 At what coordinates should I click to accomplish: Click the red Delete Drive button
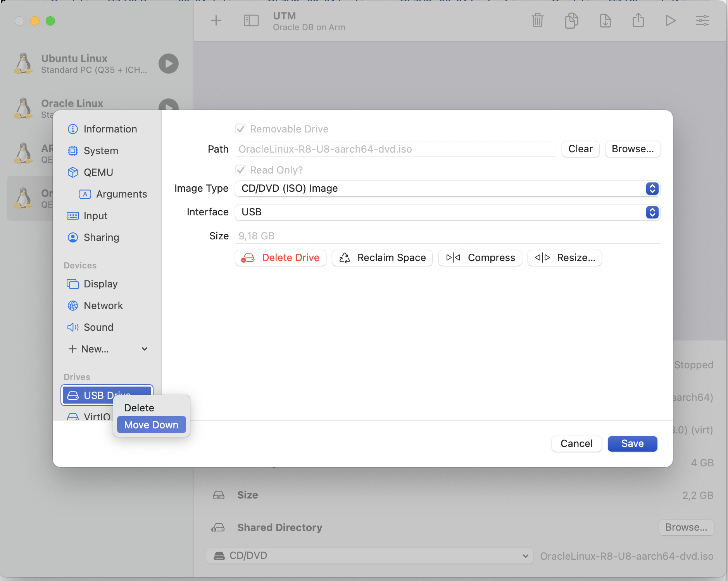[280, 258]
